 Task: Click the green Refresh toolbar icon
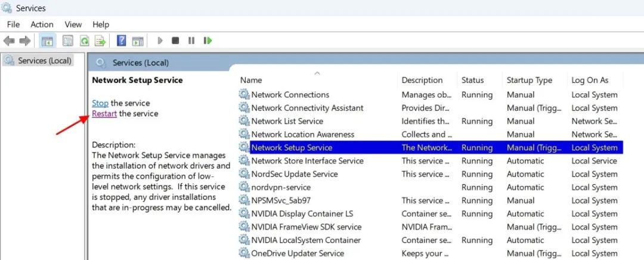point(84,41)
